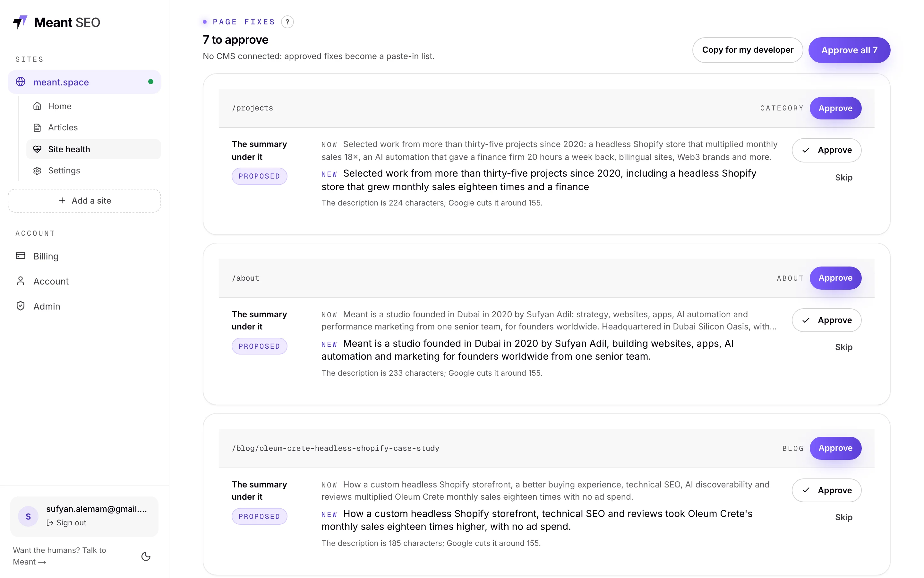This screenshot has height=578, width=924.
Task: Click the /blog/oleum-crete-headless-shopify-case-study path
Action: pos(336,448)
